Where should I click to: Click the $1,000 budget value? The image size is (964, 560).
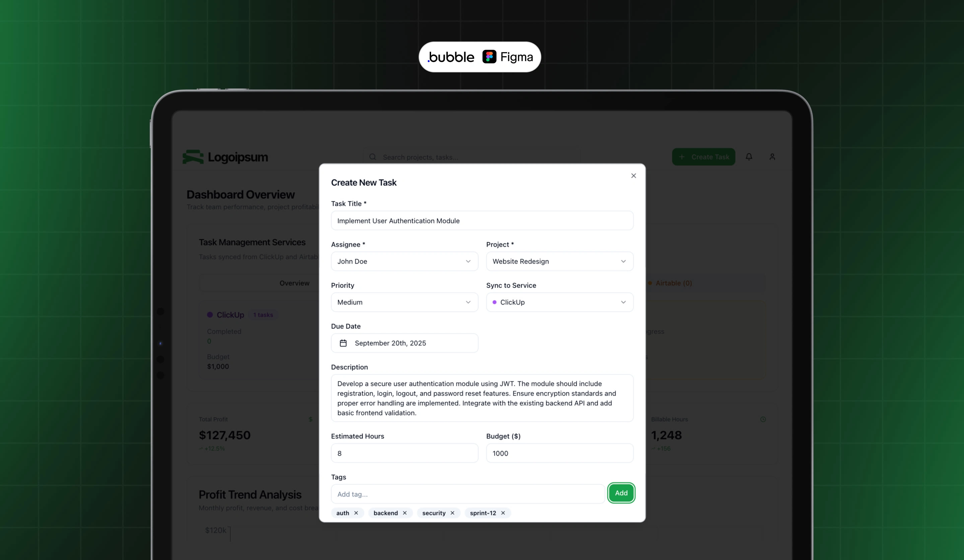coord(218,366)
